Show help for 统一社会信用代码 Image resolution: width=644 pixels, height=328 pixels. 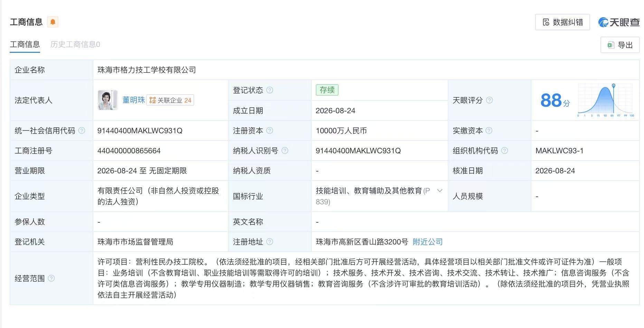tap(82, 131)
